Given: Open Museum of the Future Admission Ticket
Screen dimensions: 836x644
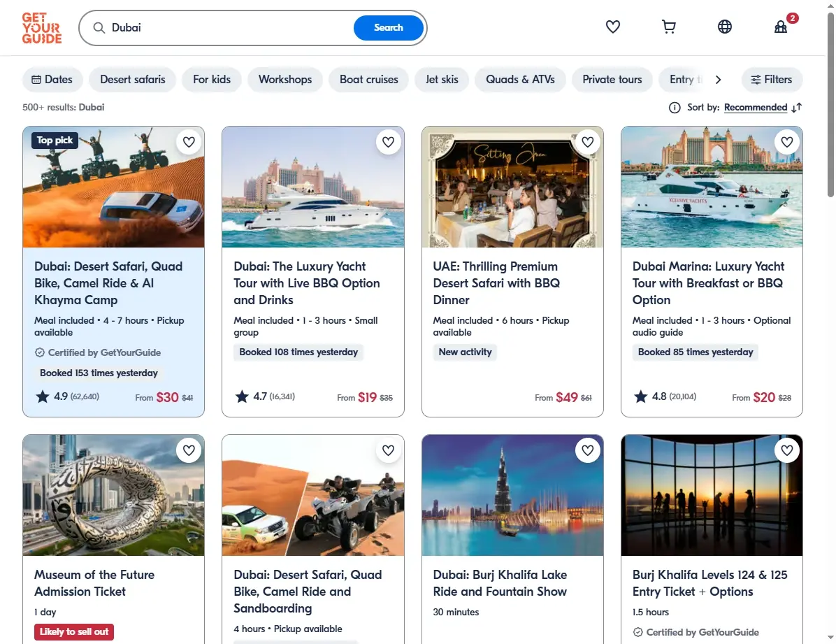Looking at the screenshot, I should 94,583.
